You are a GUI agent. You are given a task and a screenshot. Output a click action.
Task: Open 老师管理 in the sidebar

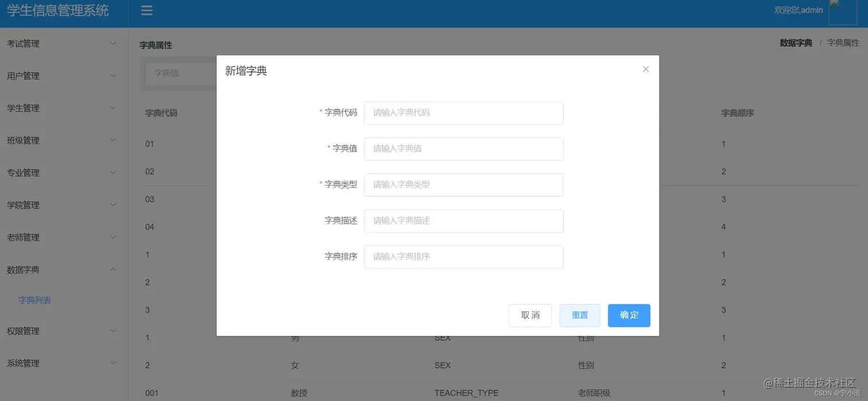64,237
